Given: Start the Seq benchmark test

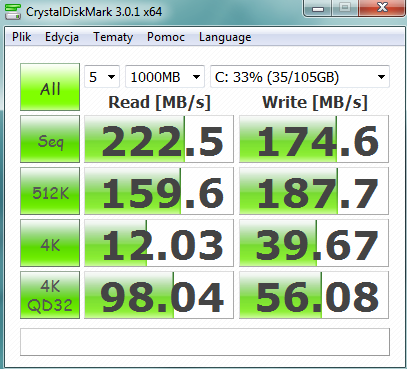Looking at the screenshot, I should tap(50, 139).
